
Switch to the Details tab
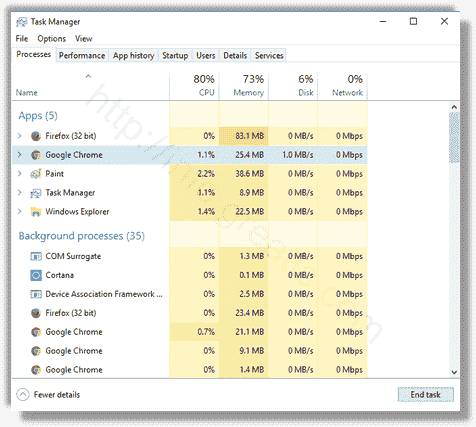click(235, 56)
